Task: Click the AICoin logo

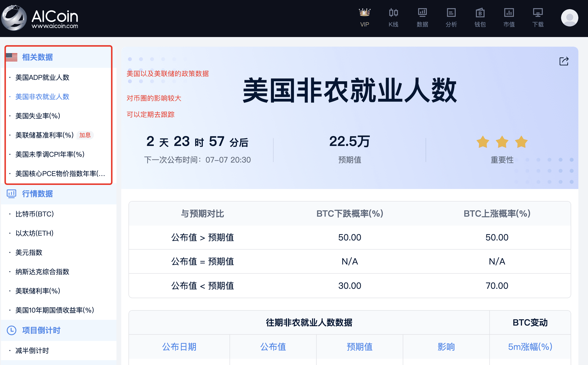Action: [40, 18]
